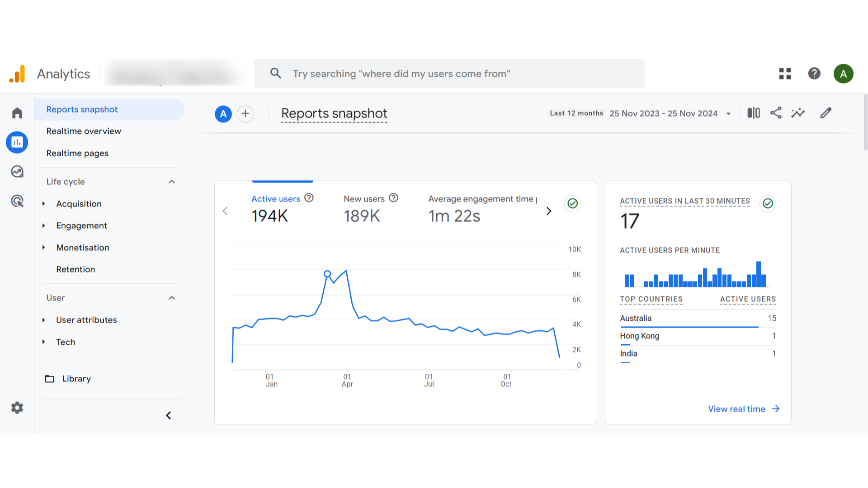Collapse the navigation panel with the chevron
Image resolution: width=868 pixels, height=488 pixels.
coord(169,415)
